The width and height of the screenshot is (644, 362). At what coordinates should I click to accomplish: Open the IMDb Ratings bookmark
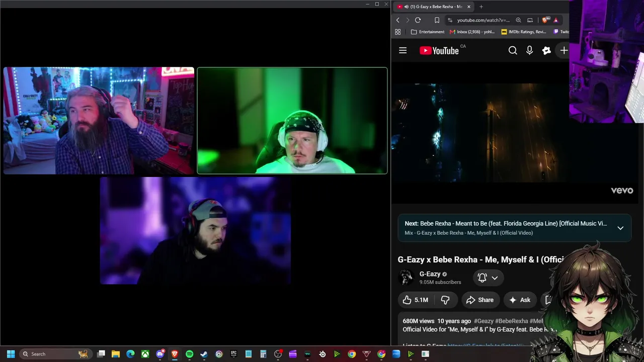tap(524, 32)
